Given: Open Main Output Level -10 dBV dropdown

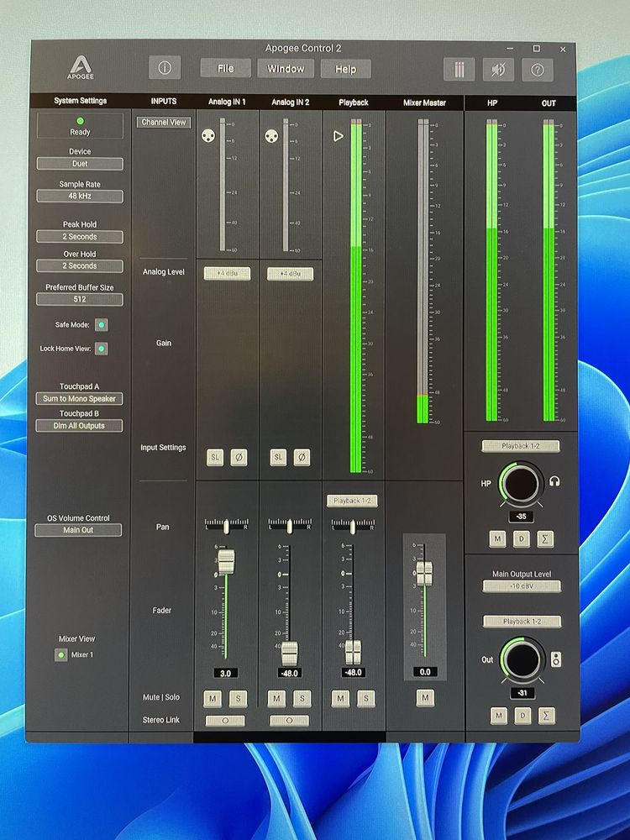Looking at the screenshot, I should pos(522,586).
